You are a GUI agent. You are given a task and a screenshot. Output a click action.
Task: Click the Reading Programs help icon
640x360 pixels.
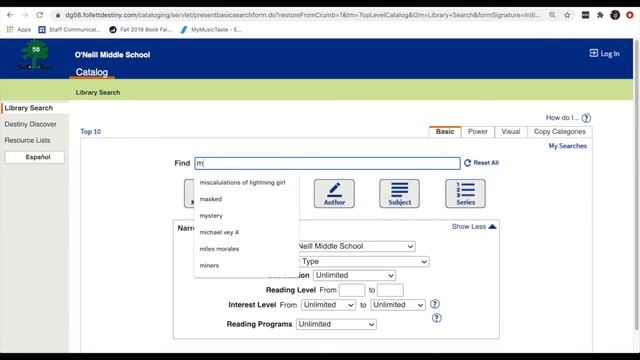[x=436, y=318]
